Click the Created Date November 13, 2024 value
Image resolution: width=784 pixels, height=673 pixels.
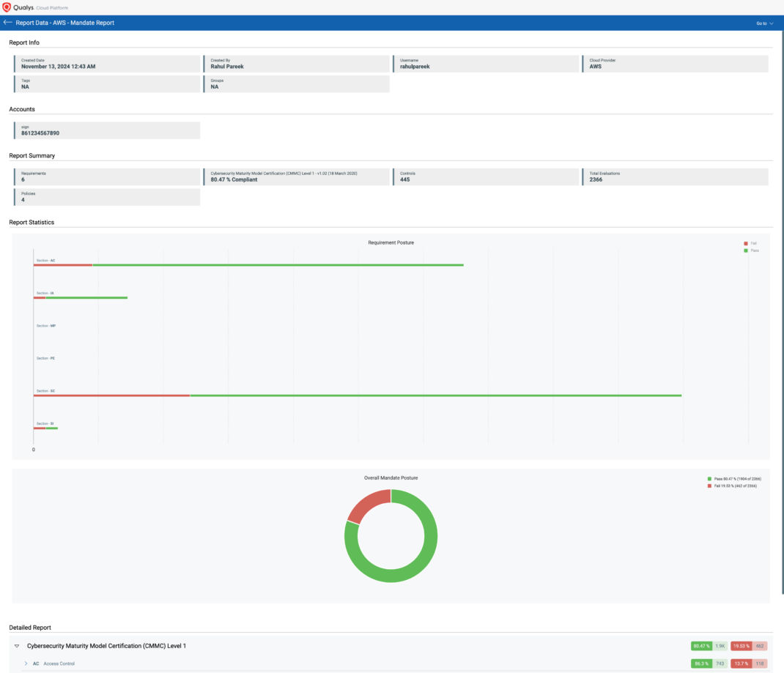coord(58,67)
